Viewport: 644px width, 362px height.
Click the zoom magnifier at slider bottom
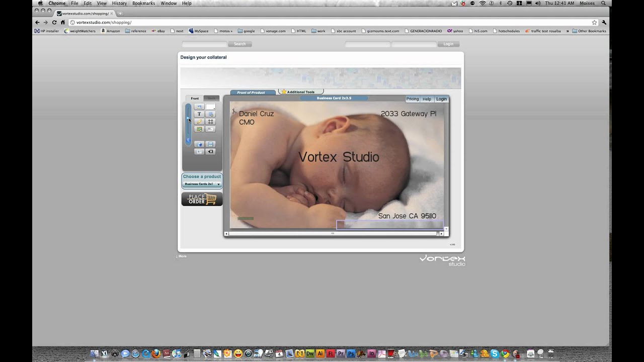188,140
